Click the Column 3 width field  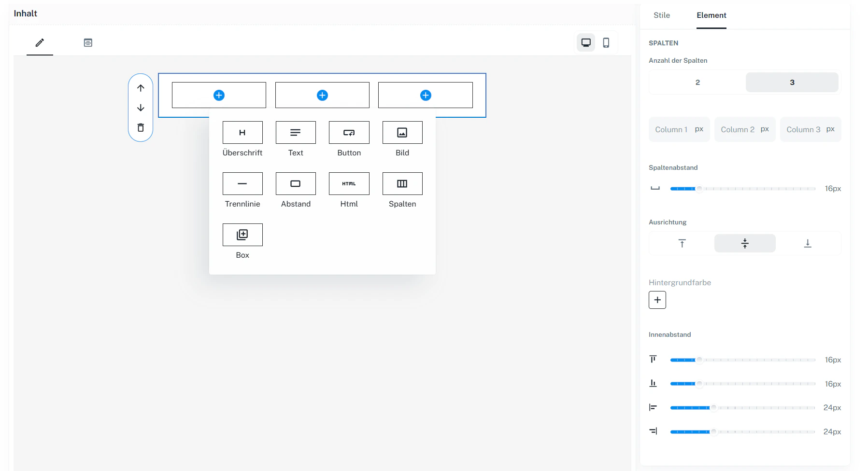point(811,129)
